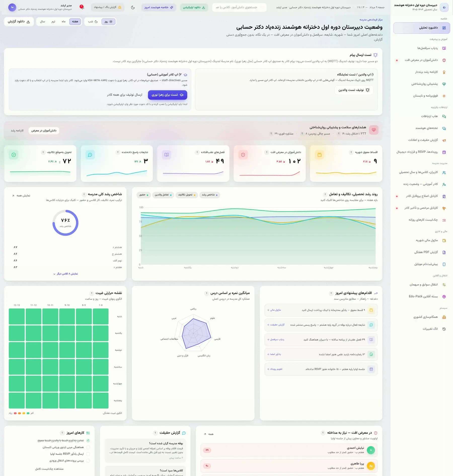The width and height of the screenshot is (453, 476).
Task: Uncheck the completed "تماس یادآوری قسط" task
Action: (x=88, y=440)
